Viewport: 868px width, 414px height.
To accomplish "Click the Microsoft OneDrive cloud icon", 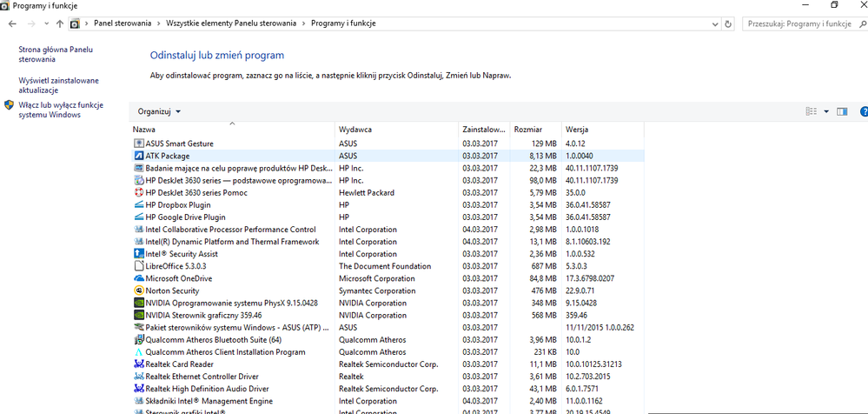I will click(138, 279).
